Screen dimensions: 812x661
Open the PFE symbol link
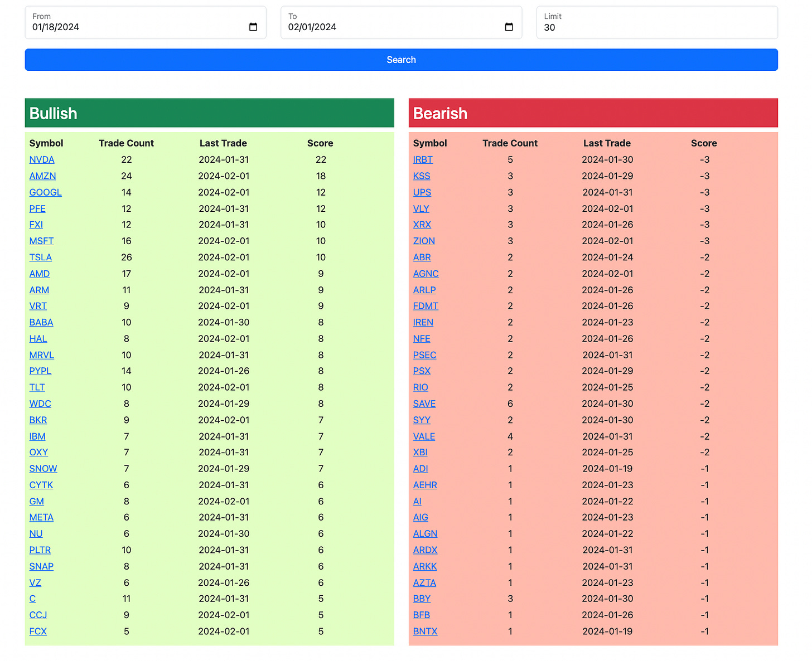click(x=37, y=208)
